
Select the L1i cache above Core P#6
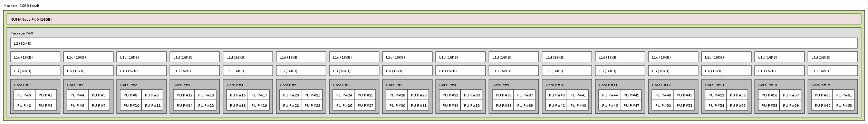tap(354, 71)
